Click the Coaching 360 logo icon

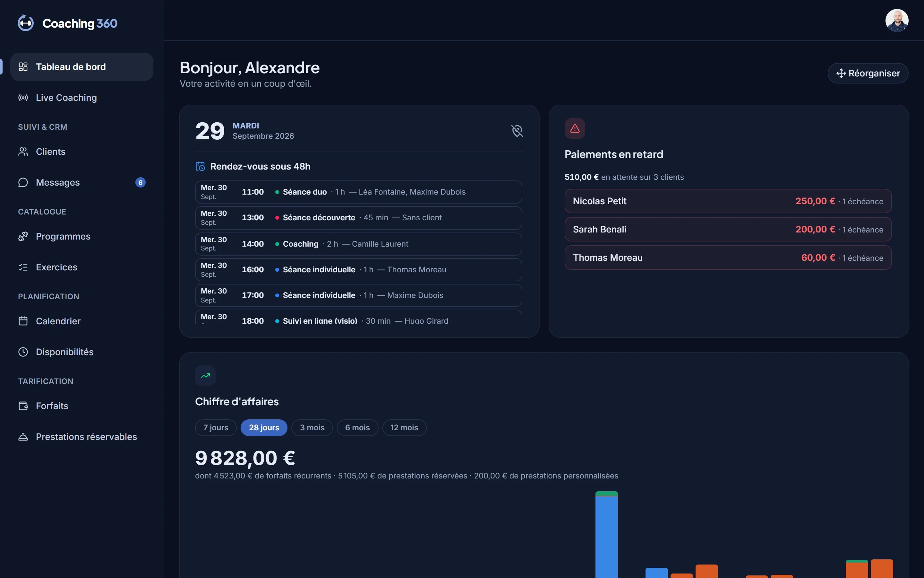pyautogui.click(x=26, y=23)
